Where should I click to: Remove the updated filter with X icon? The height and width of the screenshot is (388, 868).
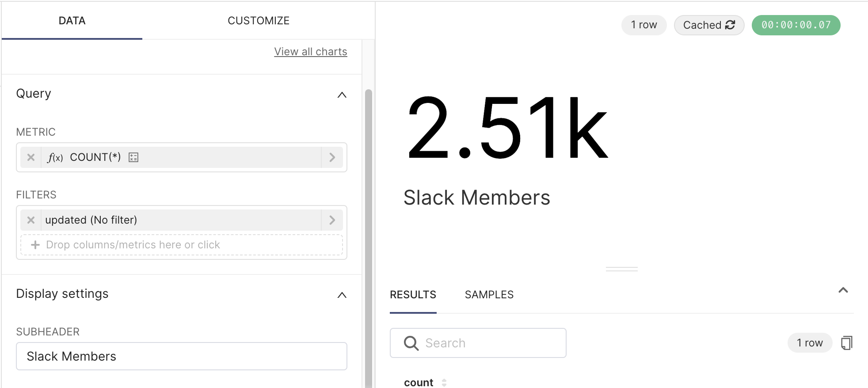pos(31,220)
